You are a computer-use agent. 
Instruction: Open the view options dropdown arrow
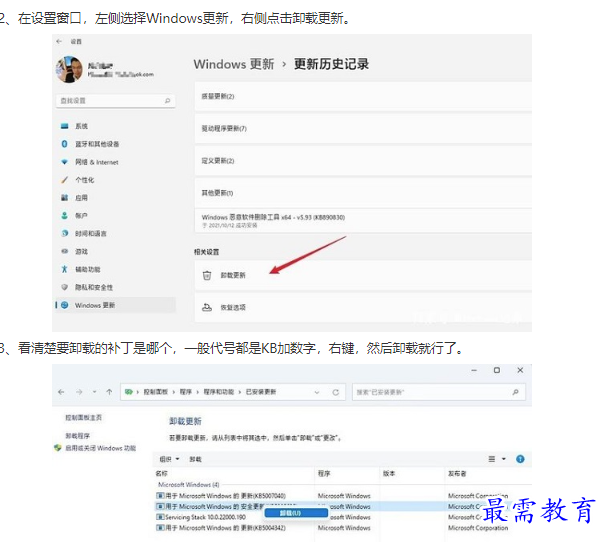click(503, 459)
